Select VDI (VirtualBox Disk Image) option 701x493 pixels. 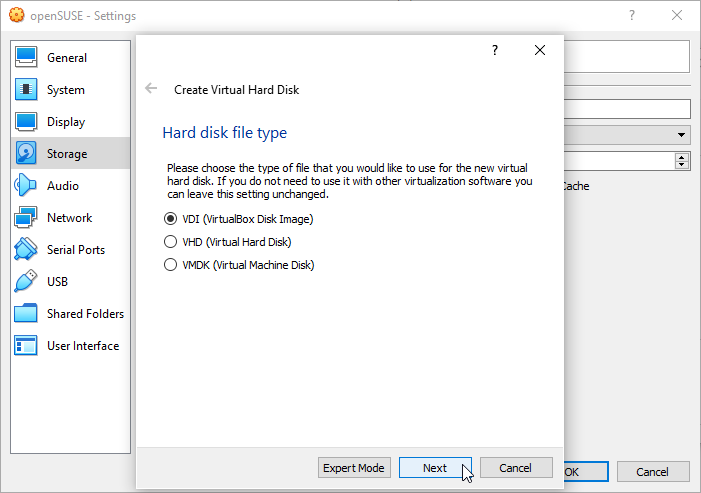point(170,219)
